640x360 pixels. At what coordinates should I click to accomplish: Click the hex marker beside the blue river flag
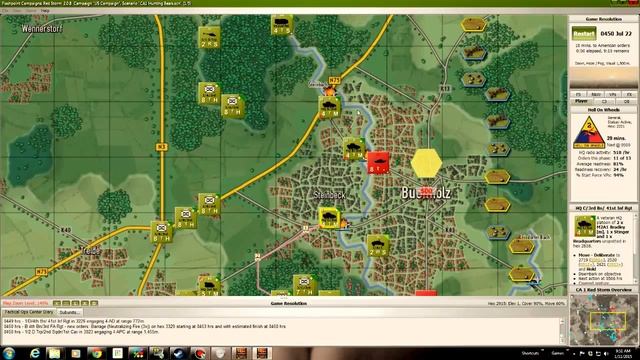click(x=522, y=274)
